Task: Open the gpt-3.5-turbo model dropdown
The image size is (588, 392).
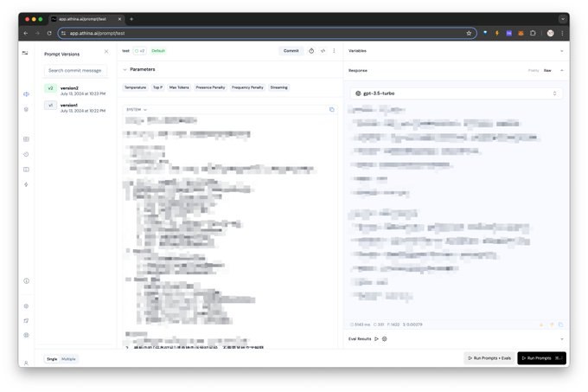Action: (456, 93)
